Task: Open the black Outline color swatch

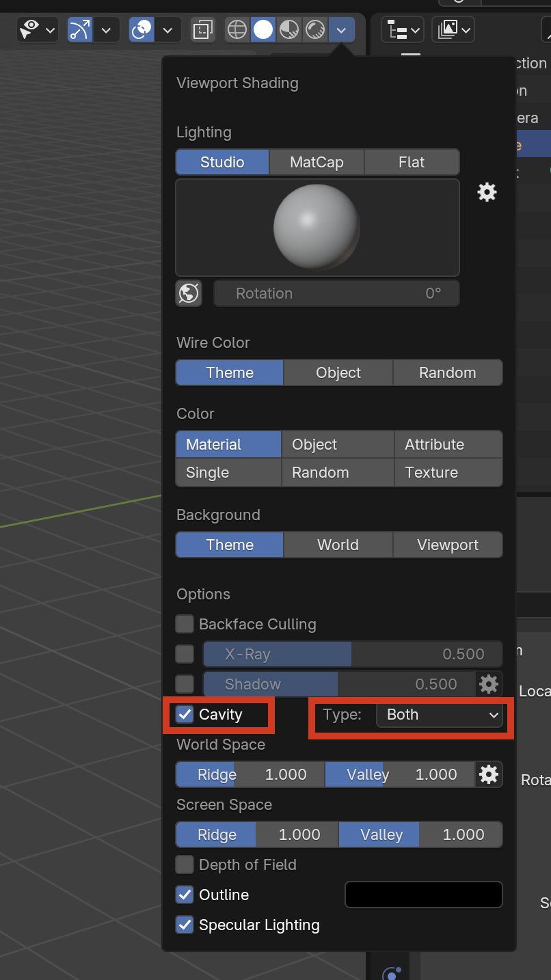Action: click(424, 895)
